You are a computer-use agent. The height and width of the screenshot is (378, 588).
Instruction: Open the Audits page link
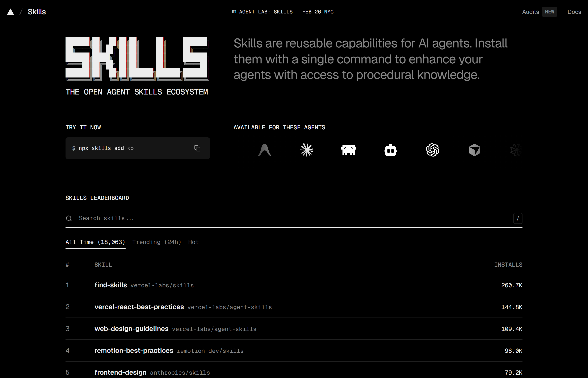(x=530, y=12)
